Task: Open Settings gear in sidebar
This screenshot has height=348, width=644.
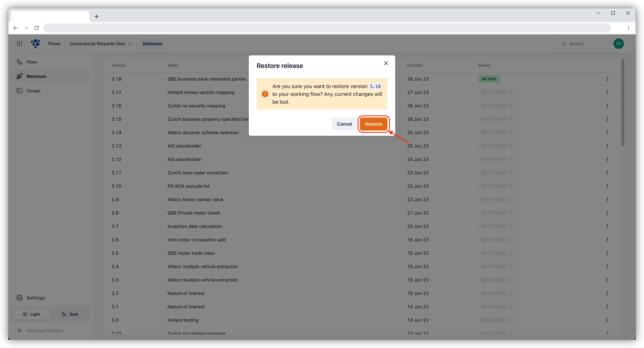Action: coord(19,298)
